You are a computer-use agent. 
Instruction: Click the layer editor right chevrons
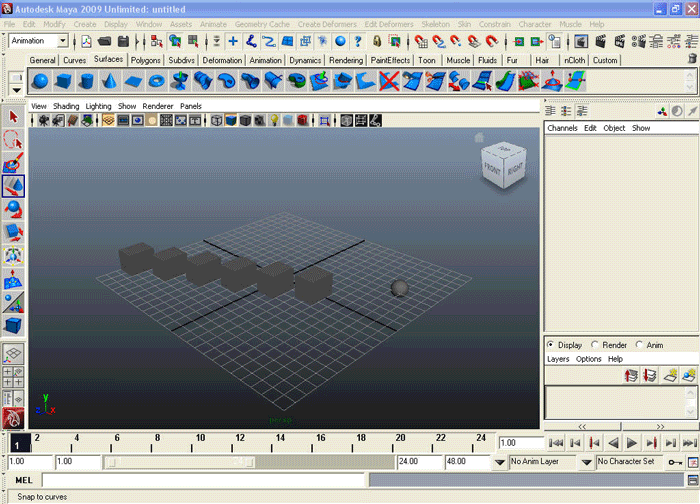[660, 426]
